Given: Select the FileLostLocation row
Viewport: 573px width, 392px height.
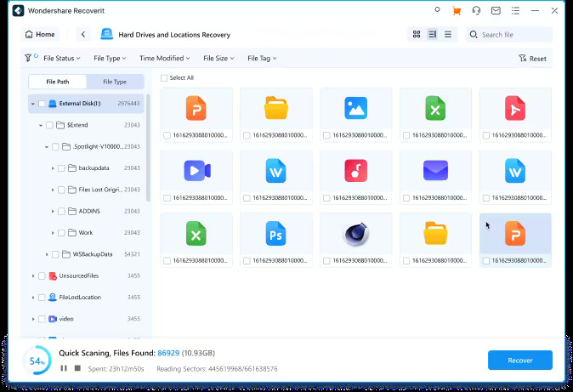Looking at the screenshot, I should (86, 298).
